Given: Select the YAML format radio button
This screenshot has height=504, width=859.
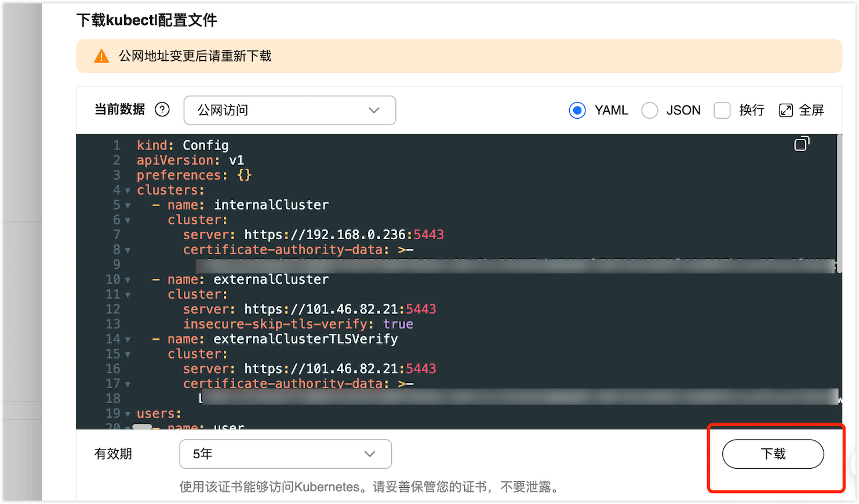Looking at the screenshot, I should click(577, 110).
